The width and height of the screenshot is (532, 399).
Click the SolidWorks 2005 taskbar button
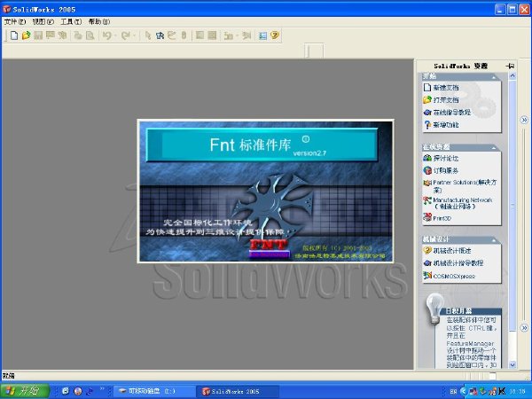click(239, 391)
